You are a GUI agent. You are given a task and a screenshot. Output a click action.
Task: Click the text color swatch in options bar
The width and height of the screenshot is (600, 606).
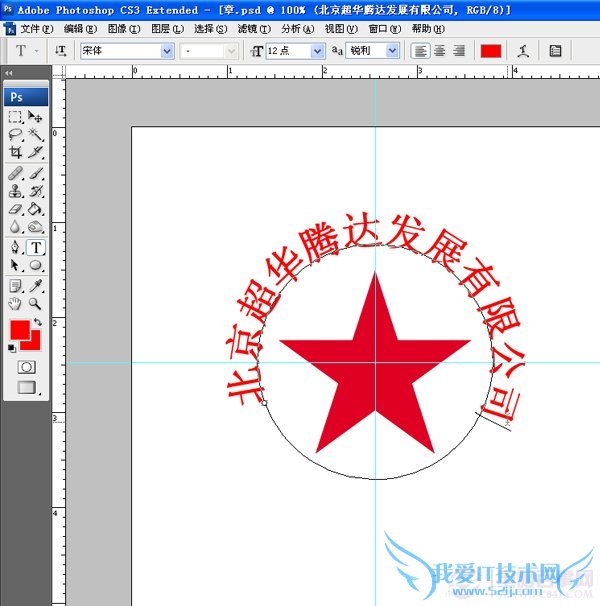pos(491,51)
